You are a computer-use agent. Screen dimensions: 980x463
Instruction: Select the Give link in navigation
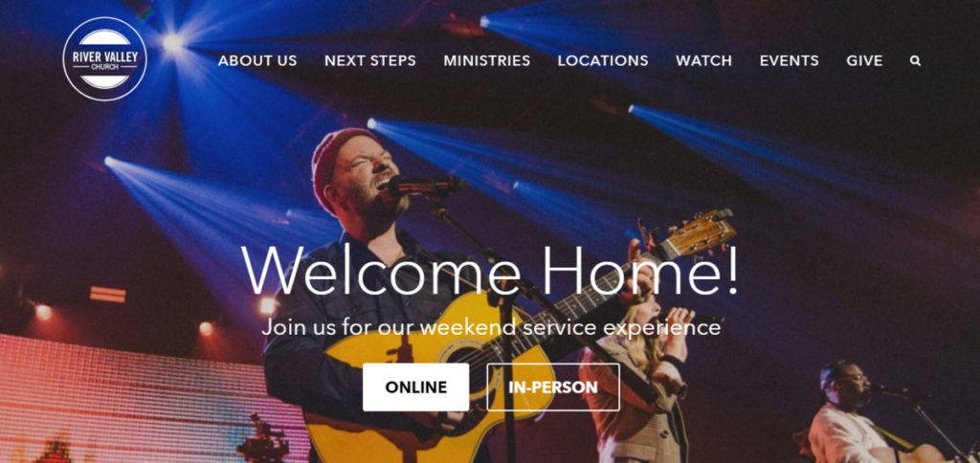[864, 60]
